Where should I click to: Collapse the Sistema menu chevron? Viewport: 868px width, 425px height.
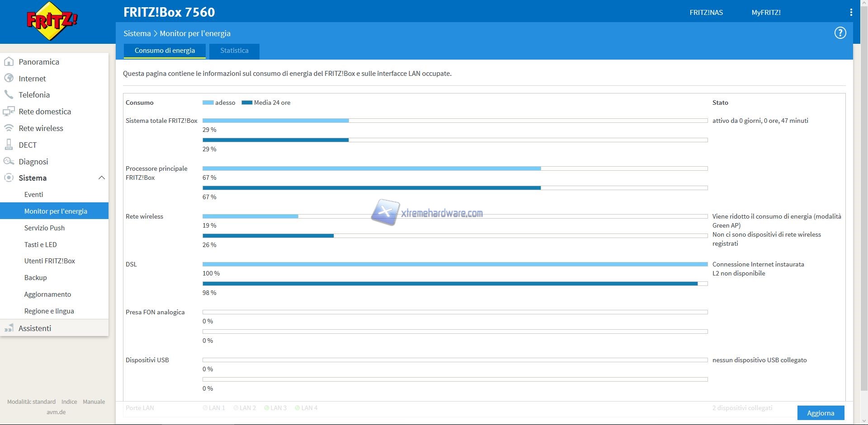[101, 178]
